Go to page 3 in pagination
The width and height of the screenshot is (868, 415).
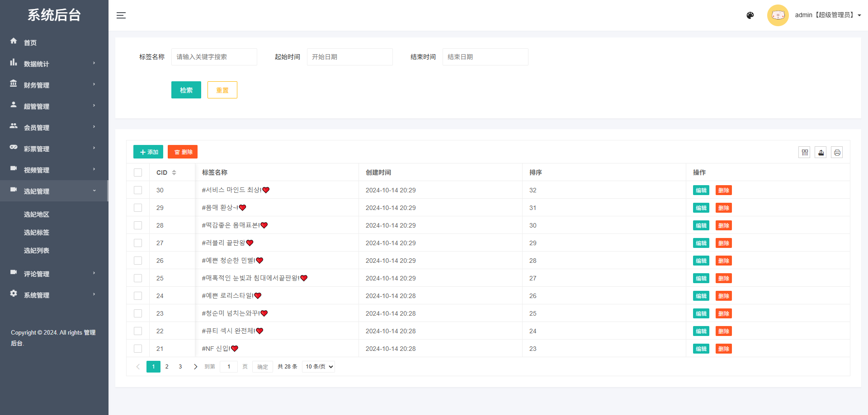click(180, 366)
